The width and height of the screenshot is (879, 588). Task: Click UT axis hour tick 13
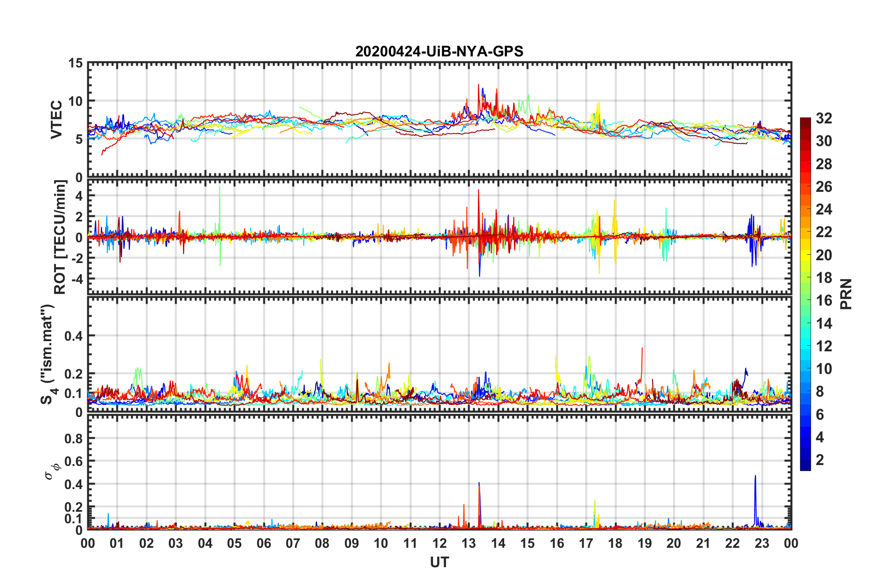(469, 543)
